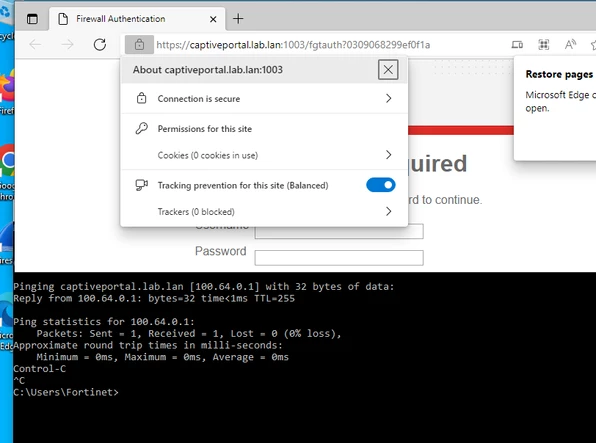Click the Restore pages heading
Viewport: 596px width, 443px height.
(x=559, y=74)
